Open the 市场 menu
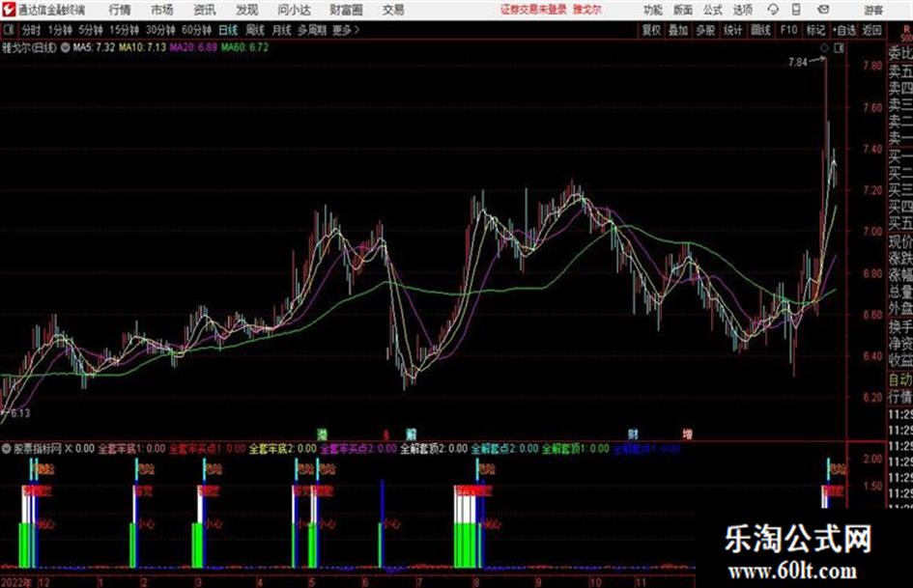 click(x=161, y=10)
